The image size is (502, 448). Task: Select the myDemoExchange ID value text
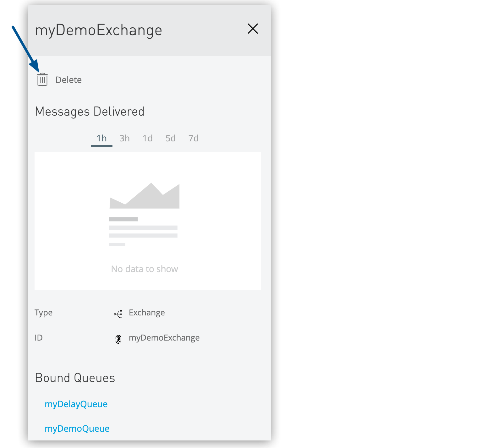[164, 338]
